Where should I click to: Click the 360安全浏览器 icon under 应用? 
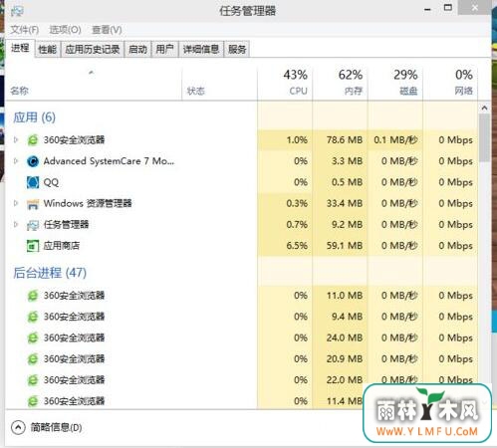tap(33, 140)
